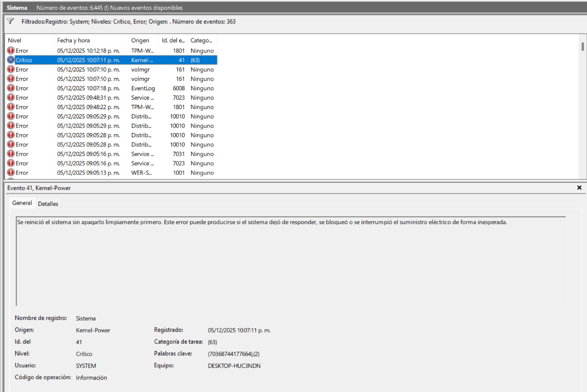The height and width of the screenshot is (392, 587).
Task: Click event ID 7031 in the list
Action: coord(179,154)
